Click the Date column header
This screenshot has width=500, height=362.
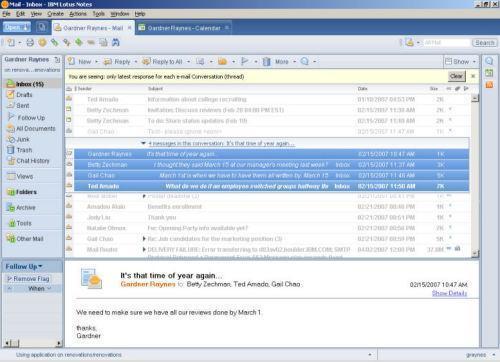pyautogui.click(x=362, y=89)
